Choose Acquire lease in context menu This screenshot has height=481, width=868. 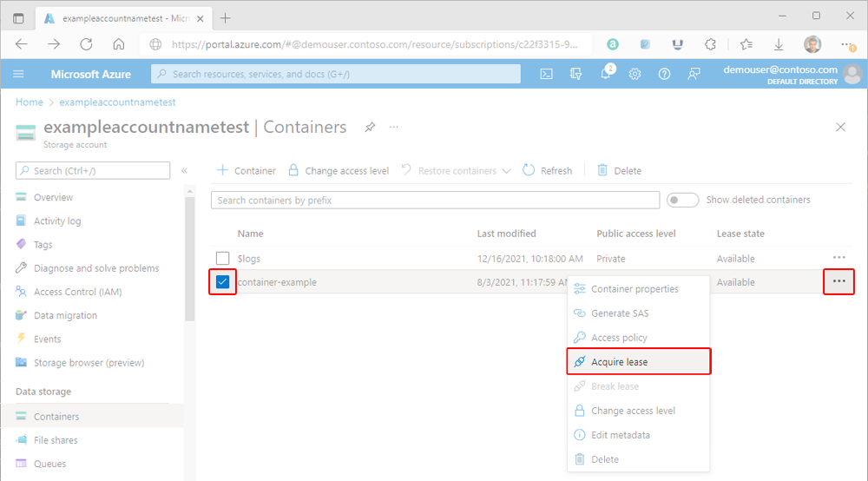pyautogui.click(x=638, y=362)
